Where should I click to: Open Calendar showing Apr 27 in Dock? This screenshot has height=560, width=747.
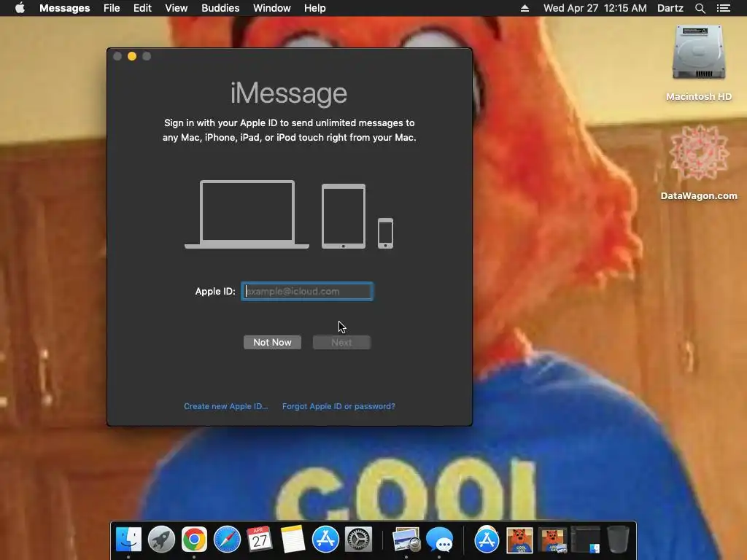coord(260,540)
